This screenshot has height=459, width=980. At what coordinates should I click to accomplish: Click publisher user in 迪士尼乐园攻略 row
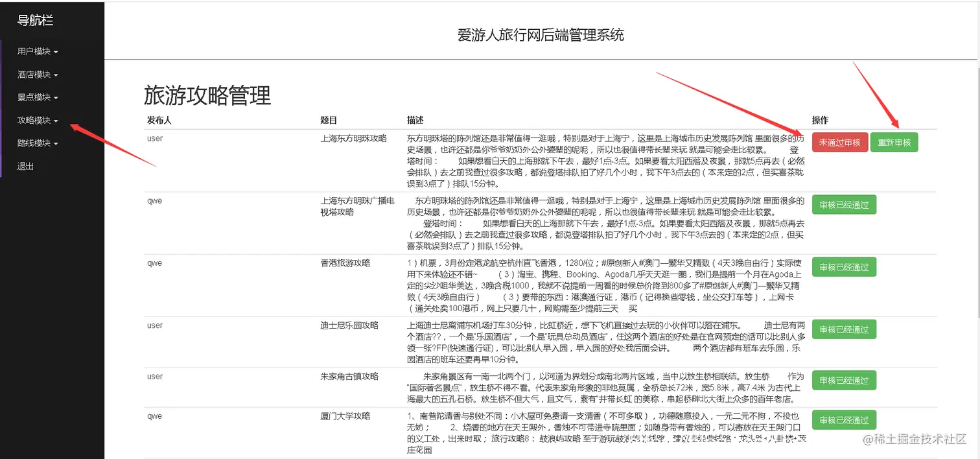[155, 325]
